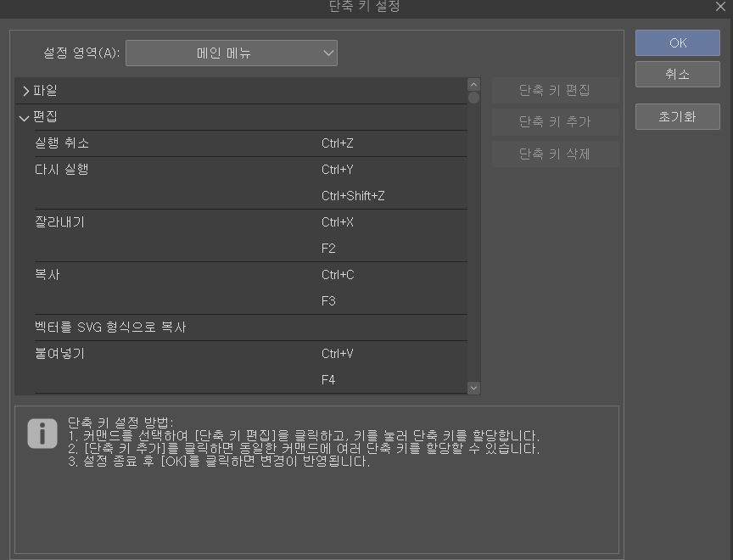The height and width of the screenshot is (560, 733).
Task: Click the F2 shortcut entry
Action: tap(328, 249)
